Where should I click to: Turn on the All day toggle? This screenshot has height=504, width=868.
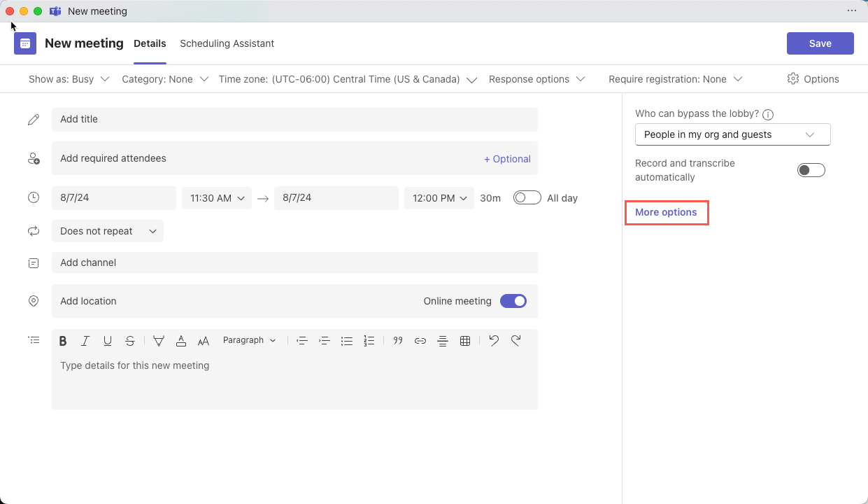tap(527, 198)
